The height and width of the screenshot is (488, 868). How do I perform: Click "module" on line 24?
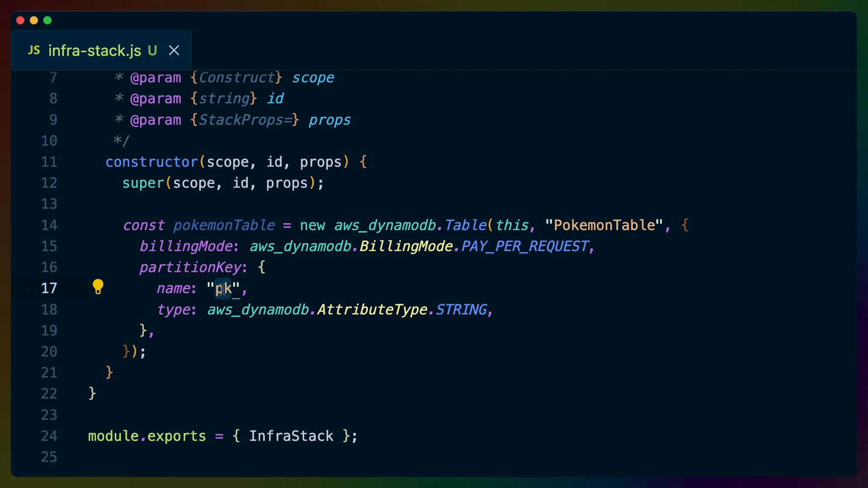pyautogui.click(x=114, y=436)
